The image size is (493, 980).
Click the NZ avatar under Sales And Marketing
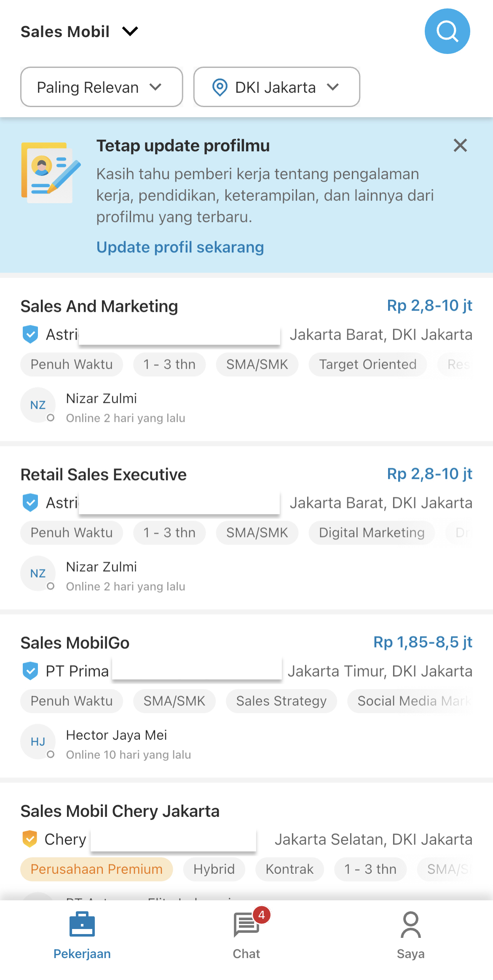[x=38, y=405]
